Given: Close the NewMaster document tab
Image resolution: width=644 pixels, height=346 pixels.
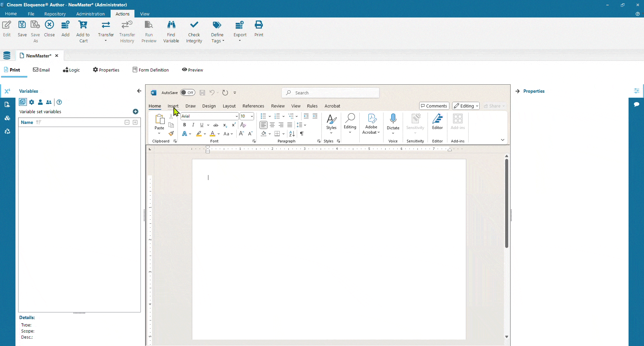Looking at the screenshot, I should coord(57,56).
